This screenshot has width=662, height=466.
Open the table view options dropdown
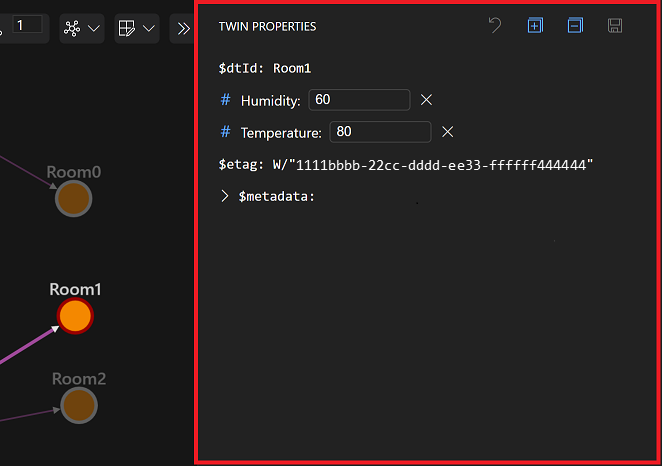tap(136, 28)
